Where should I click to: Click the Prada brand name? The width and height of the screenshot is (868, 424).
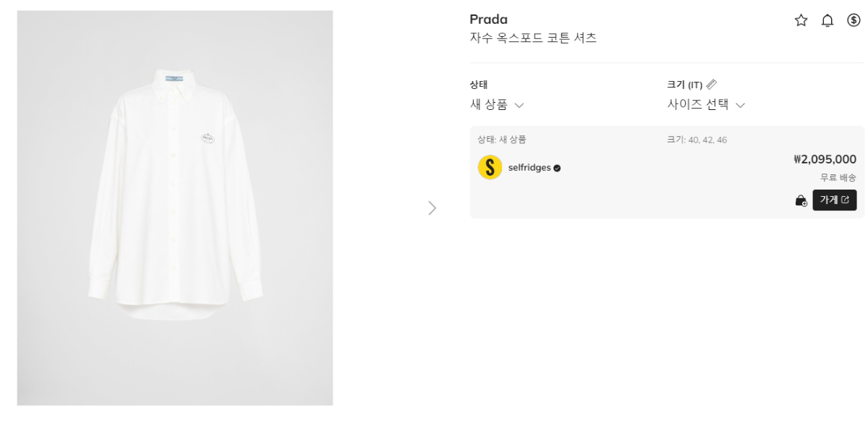pos(488,20)
